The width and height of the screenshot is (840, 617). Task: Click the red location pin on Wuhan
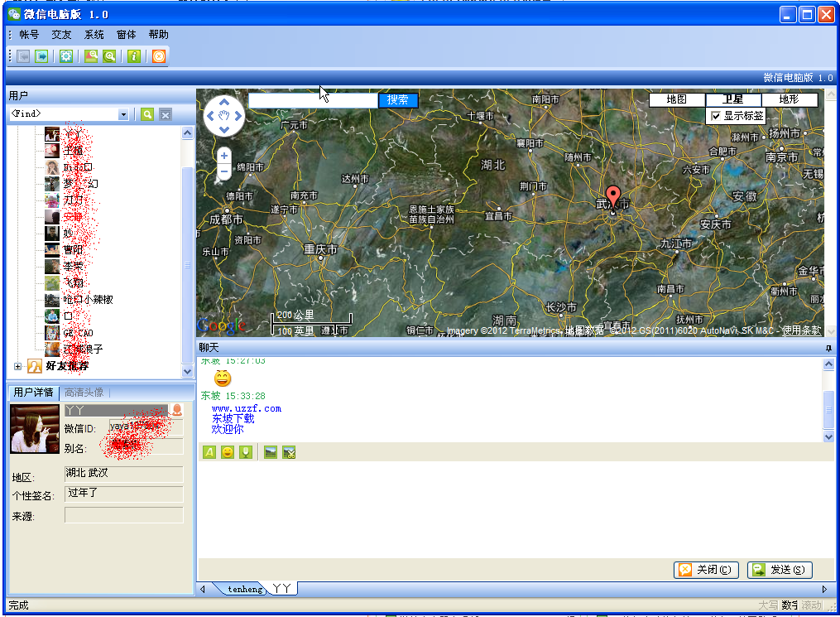coord(613,198)
